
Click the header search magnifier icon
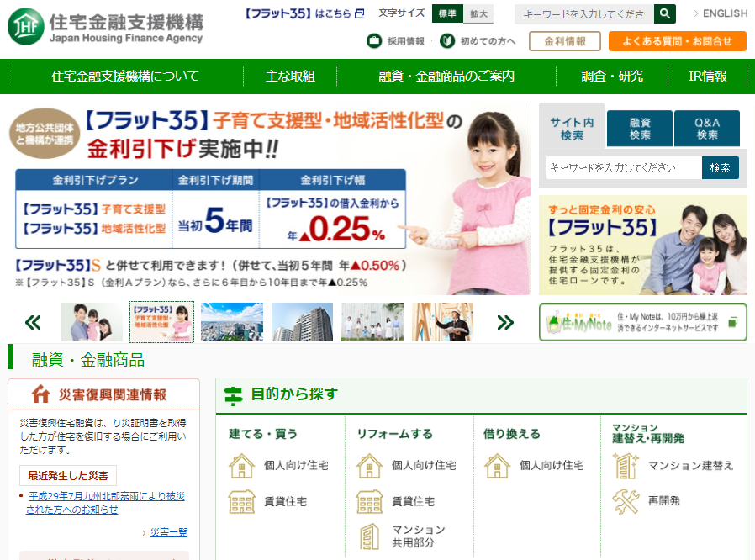(x=664, y=14)
